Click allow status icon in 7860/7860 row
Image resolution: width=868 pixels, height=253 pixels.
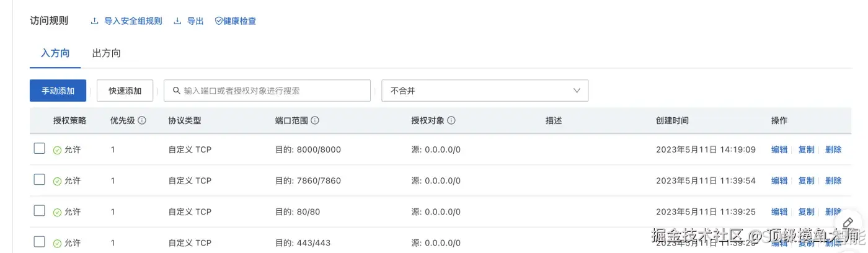(57, 181)
